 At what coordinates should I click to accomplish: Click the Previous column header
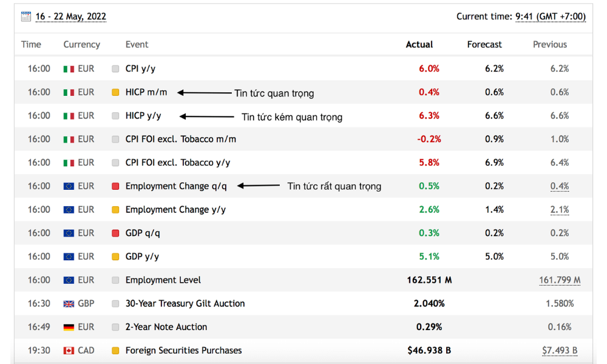[x=550, y=44]
